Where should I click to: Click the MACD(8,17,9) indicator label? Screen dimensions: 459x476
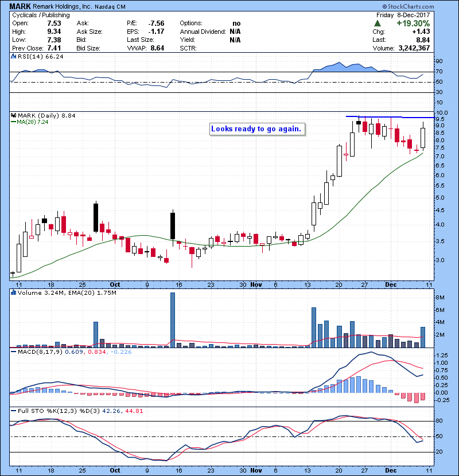(40, 352)
